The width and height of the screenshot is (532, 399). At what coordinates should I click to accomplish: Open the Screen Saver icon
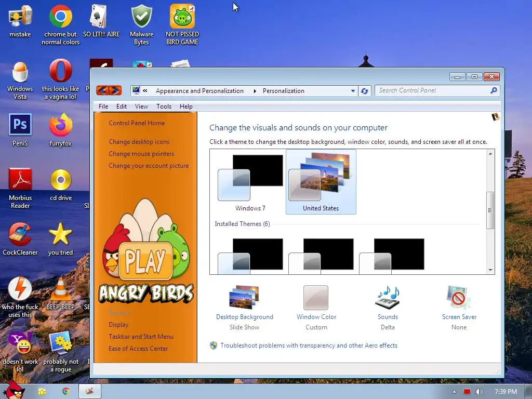[x=459, y=298]
